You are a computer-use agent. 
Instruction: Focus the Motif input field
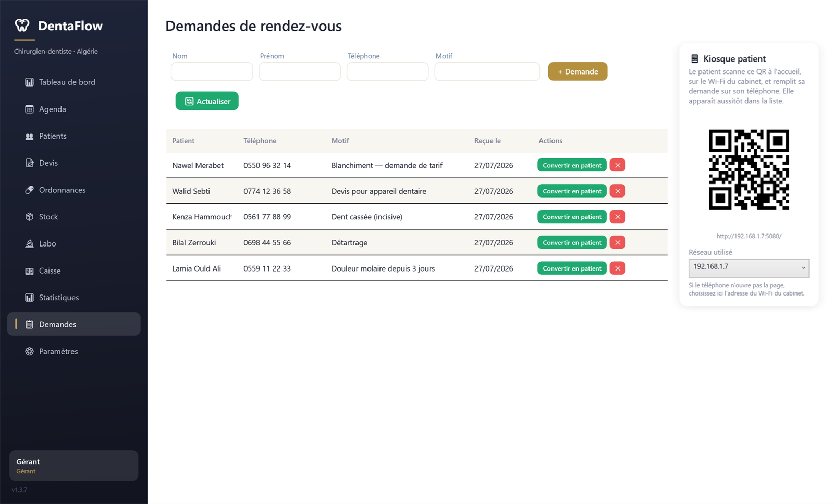click(487, 71)
